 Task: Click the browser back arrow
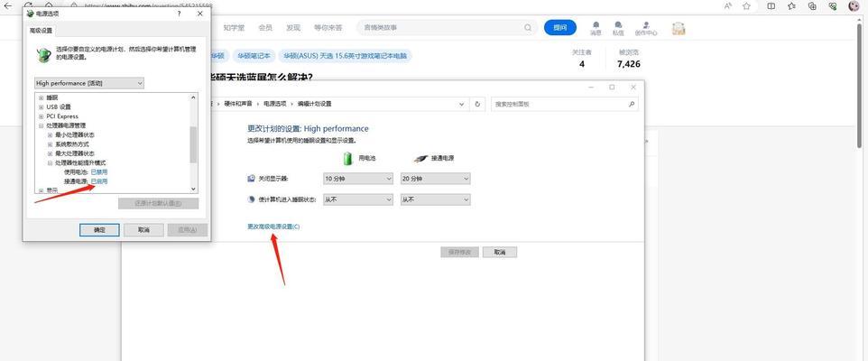[8, 5]
